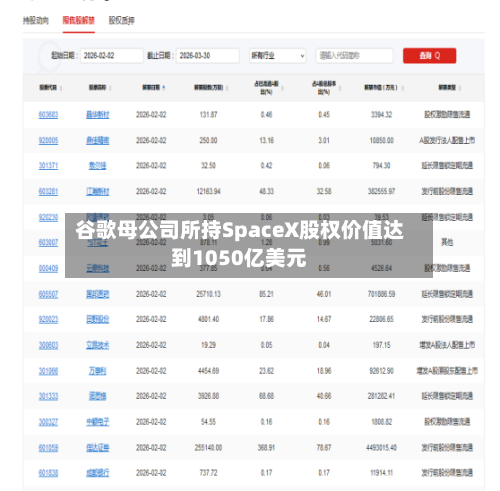This screenshot has height=491, width=500.
Task: Open stock name link in row 920023
Action: point(98,320)
